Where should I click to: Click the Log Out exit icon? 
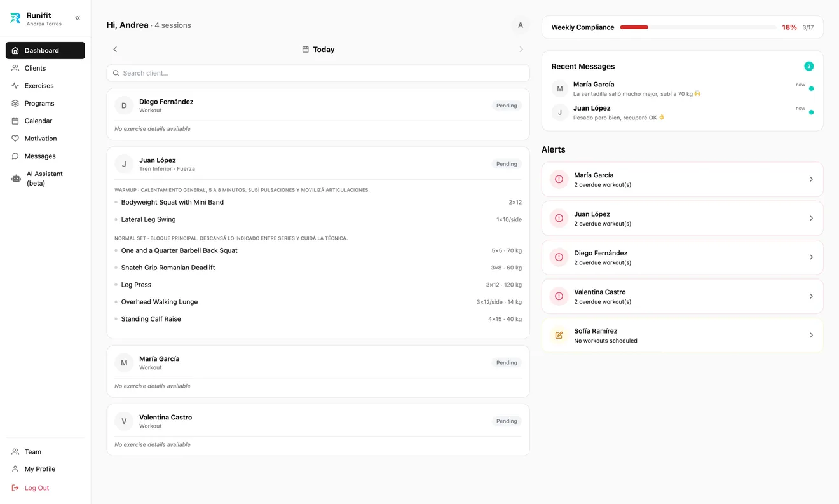click(15, 488)
